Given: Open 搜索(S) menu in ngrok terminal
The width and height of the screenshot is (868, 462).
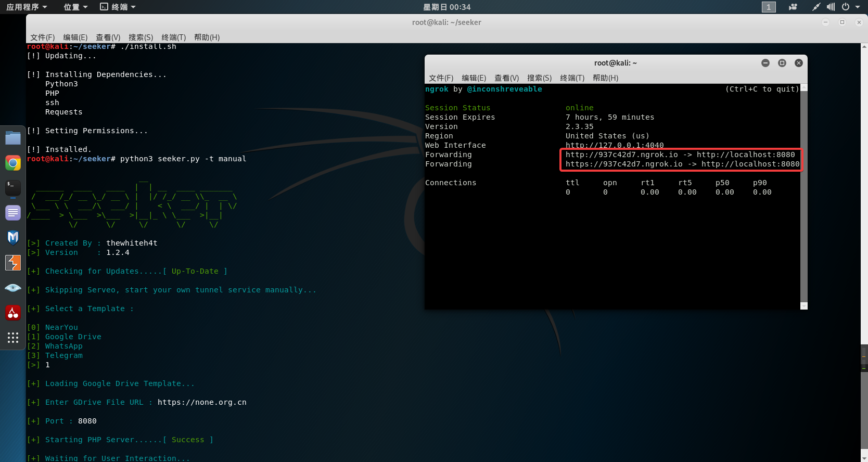Looking at the screenshot, I should click(539, 78).
